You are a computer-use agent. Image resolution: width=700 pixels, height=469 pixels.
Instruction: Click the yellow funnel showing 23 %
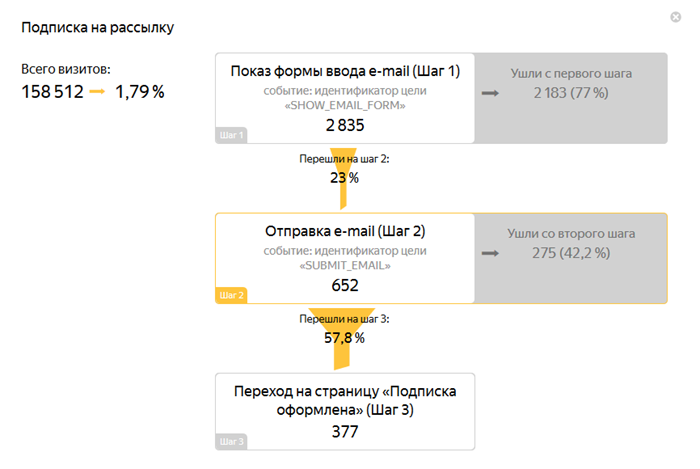[x=343, y=178]
